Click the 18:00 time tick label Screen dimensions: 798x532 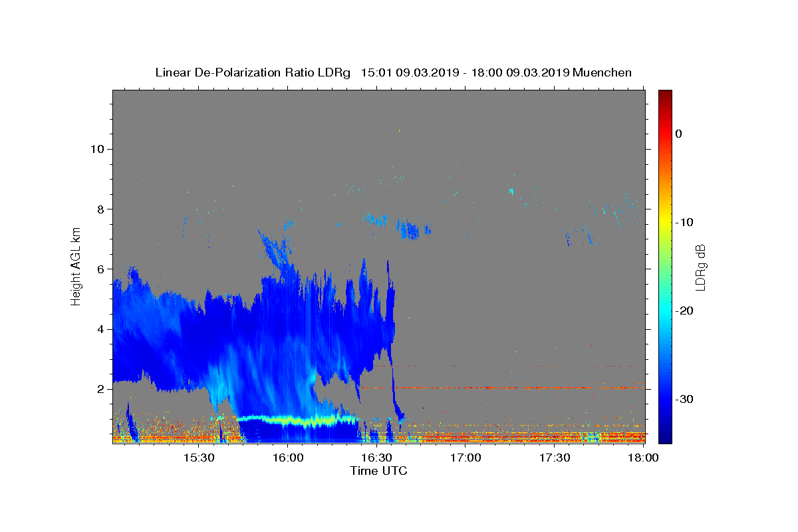pos(643,458)
